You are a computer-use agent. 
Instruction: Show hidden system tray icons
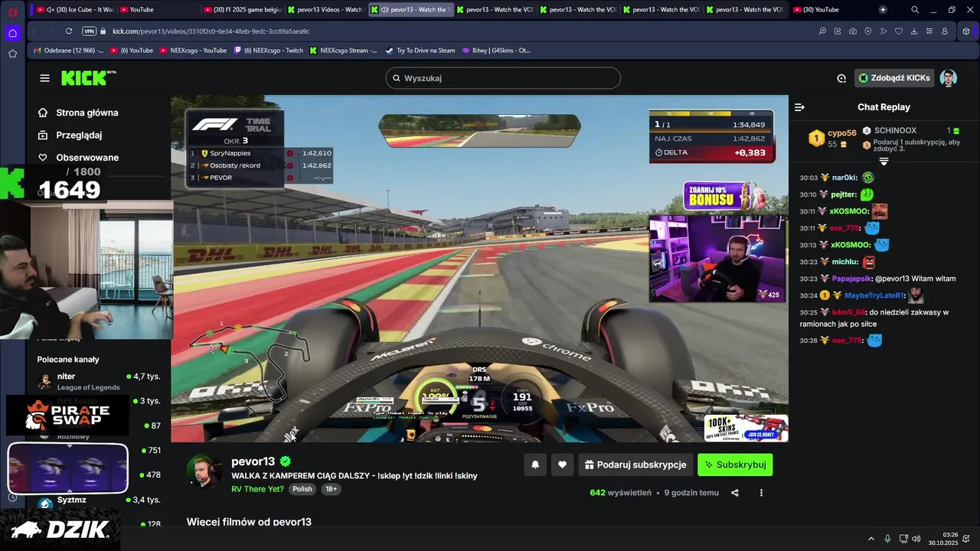click(x=871, y=538)
